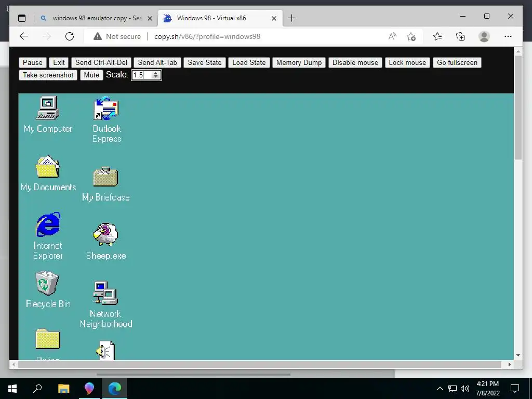Image resolution: width=532 pixels, height=399 pixels.
Task: Open the notification center icon
Action: point(515,389)
